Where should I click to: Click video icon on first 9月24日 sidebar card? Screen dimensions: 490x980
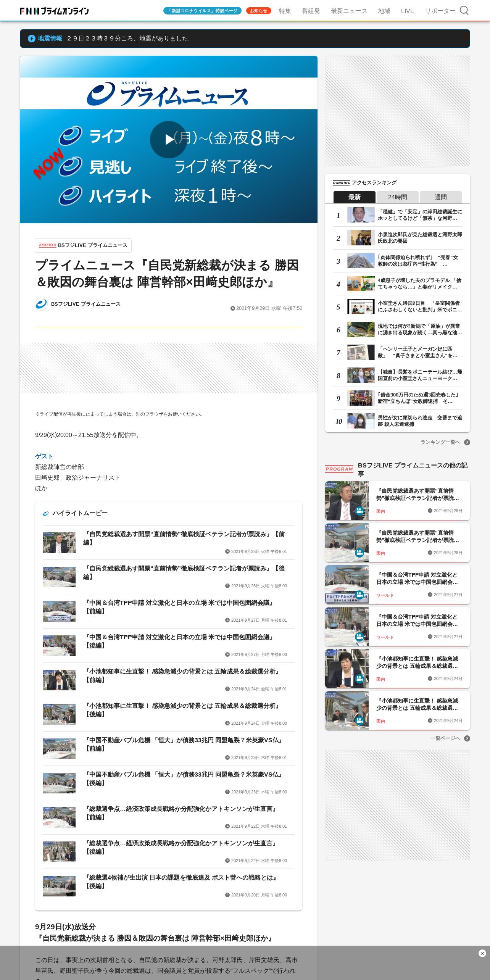359,679
